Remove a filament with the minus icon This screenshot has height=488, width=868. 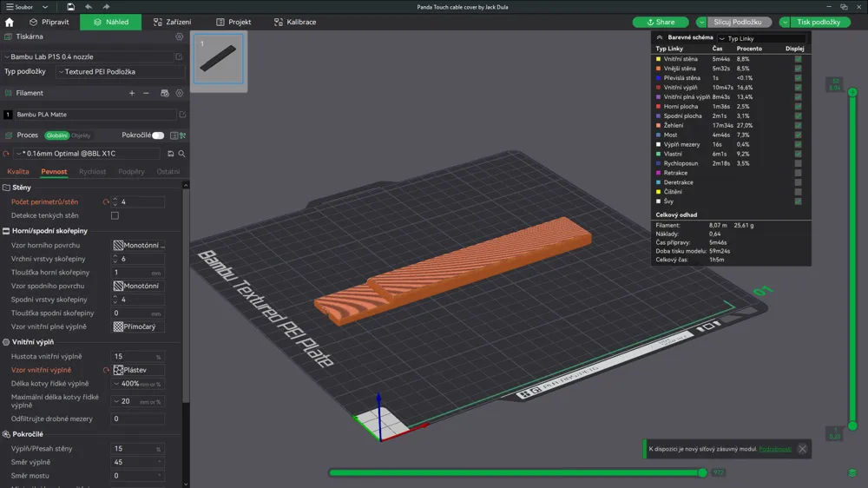tap(146, 93)
